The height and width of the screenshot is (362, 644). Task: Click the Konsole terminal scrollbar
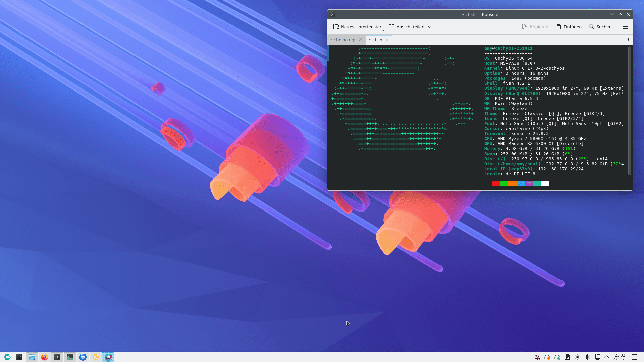point(630,111)
